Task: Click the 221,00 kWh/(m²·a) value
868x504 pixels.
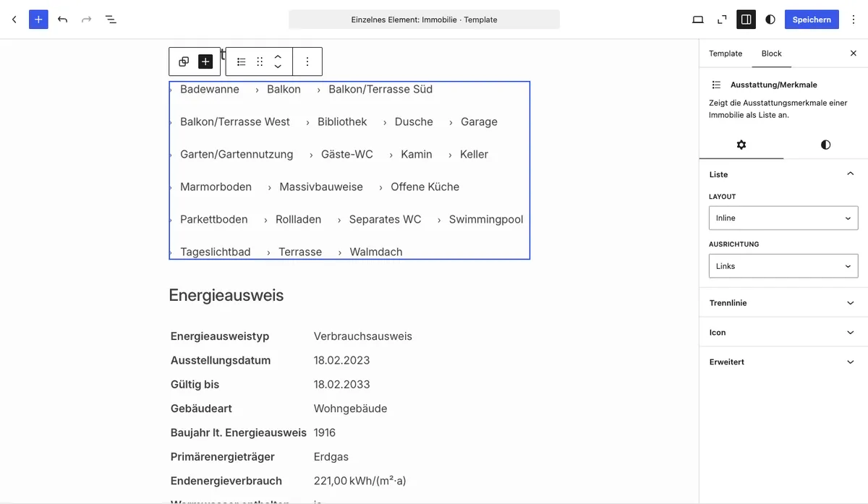Action: (x=360, y=481)
